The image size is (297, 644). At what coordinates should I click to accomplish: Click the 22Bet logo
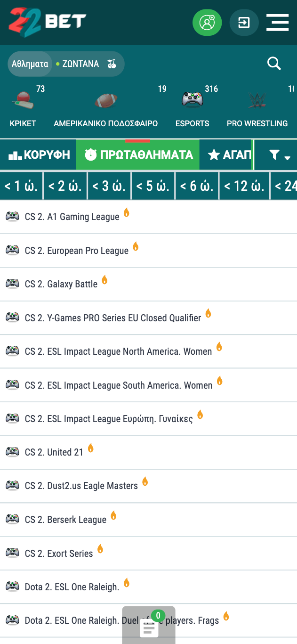(47, 22)
